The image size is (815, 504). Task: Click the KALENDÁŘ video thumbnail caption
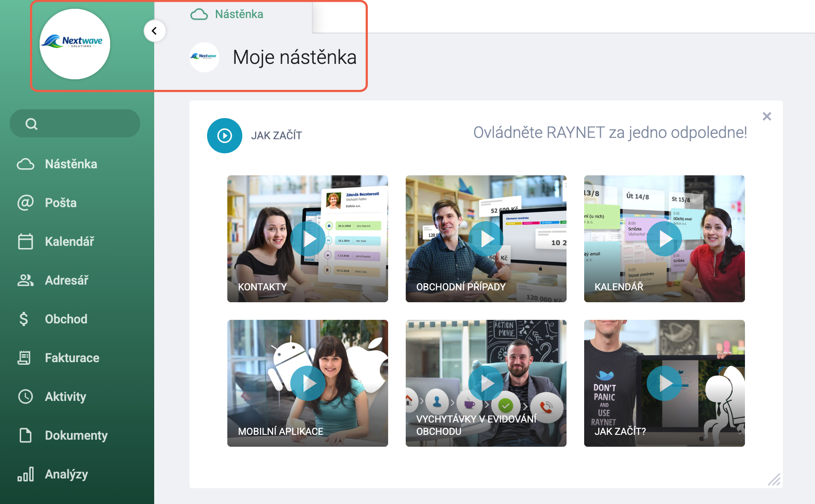pyautogui.click(x=619, y=287)
